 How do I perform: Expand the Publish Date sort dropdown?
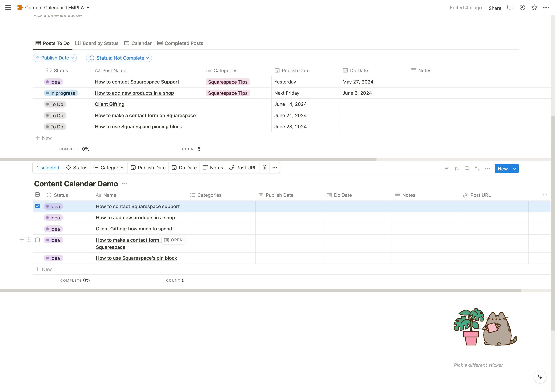(55, 58)
